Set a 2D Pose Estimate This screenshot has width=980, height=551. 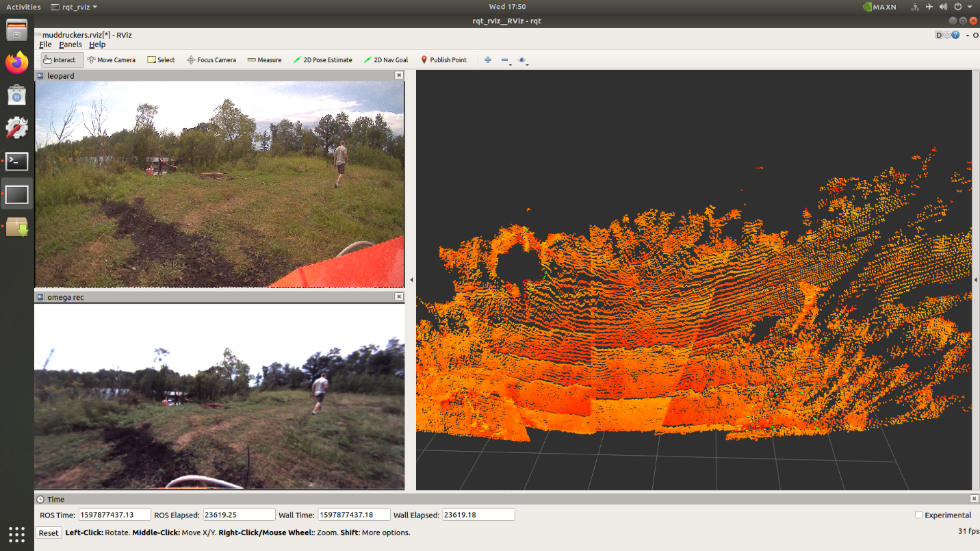pyautogui.click(x=322, y=60)
